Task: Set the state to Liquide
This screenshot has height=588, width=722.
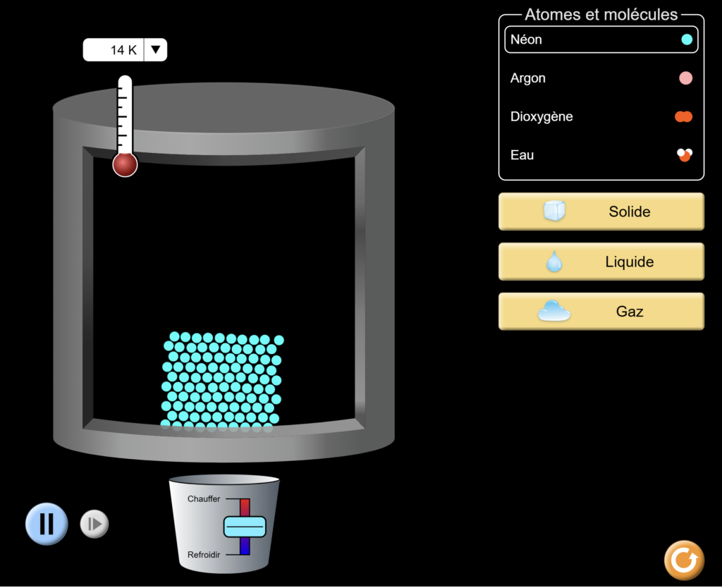Action: [601, 262]
